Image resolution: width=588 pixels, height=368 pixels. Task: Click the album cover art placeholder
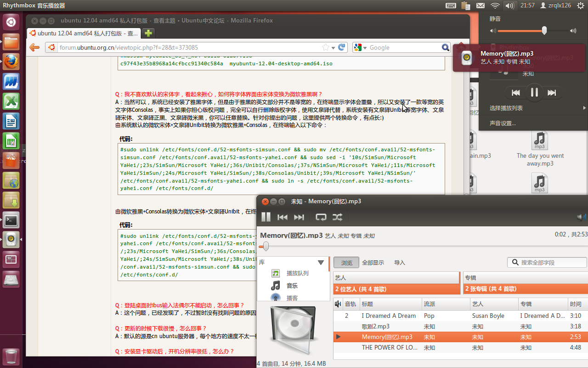point(293,330)
